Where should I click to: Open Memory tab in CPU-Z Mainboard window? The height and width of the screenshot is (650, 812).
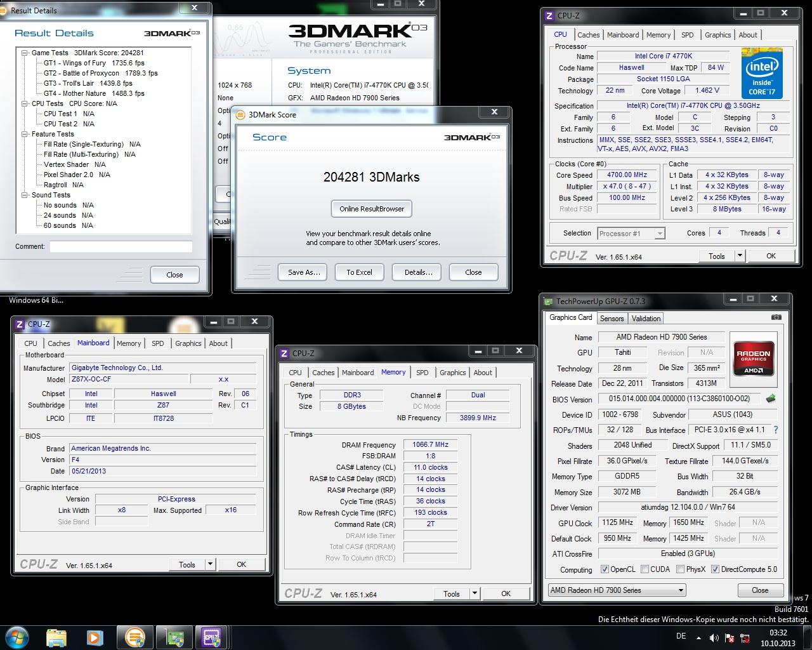click(x=129, y=343)
